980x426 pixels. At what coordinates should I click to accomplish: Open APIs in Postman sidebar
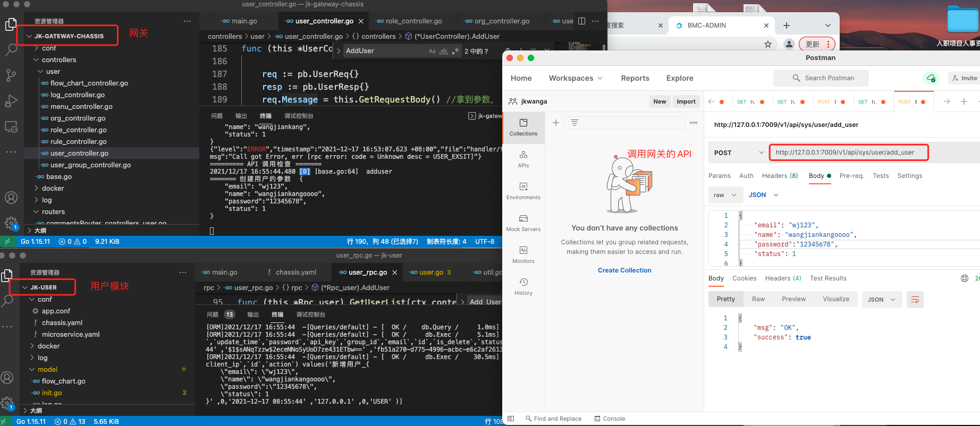point(523,159)
